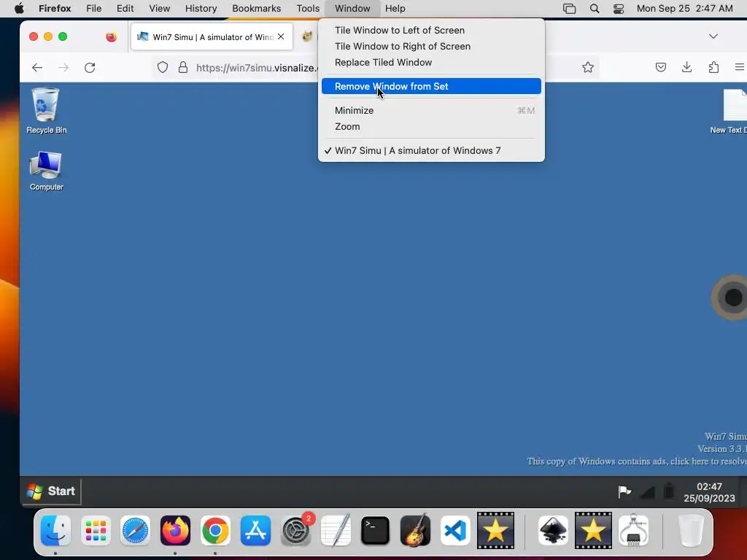The width and height of the screenshot is (747, 560).
Task: Click the Firefox forward arrow
Action: click(x=63, y=68)
